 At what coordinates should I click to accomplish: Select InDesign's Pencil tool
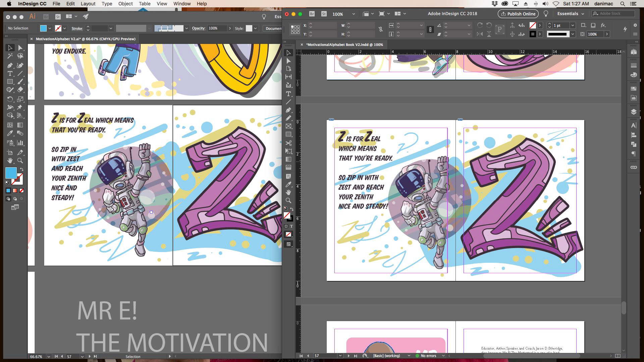click(x=288, y=118)
